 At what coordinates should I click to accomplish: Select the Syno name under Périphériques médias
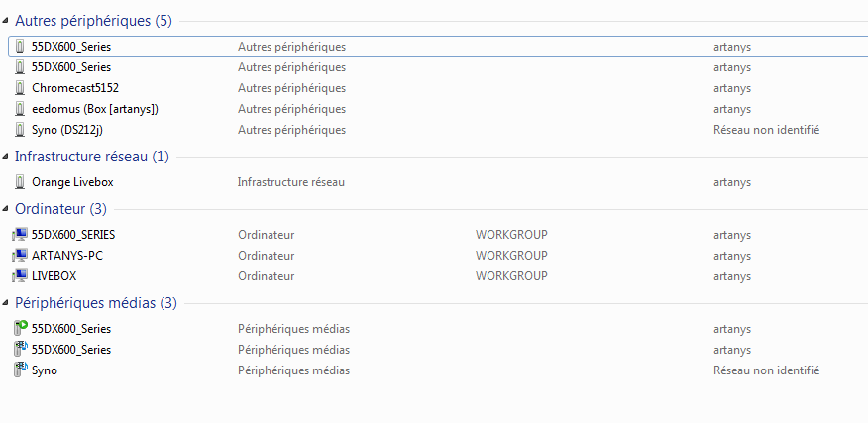coord(45,370)
